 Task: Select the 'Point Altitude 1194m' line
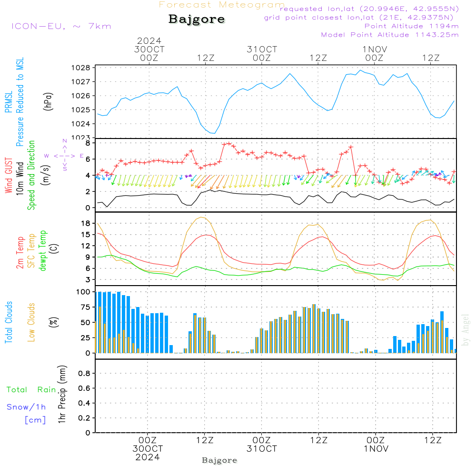coord(411,26)
